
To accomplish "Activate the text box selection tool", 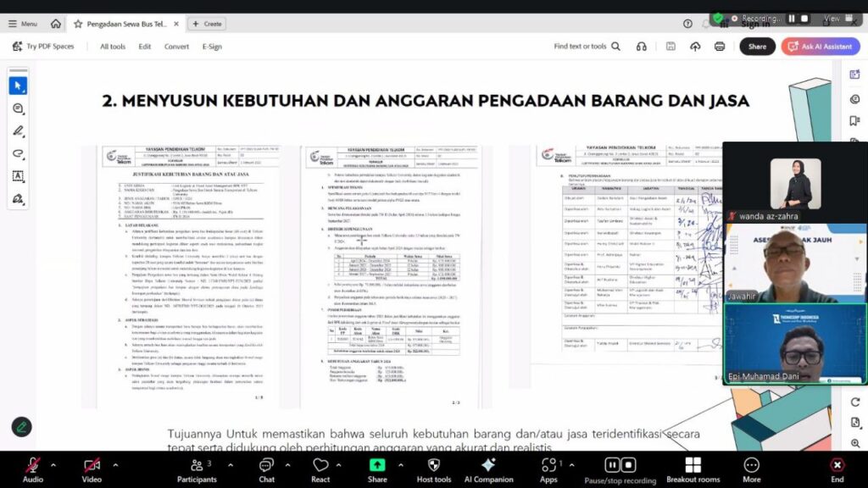I will 18,176.
